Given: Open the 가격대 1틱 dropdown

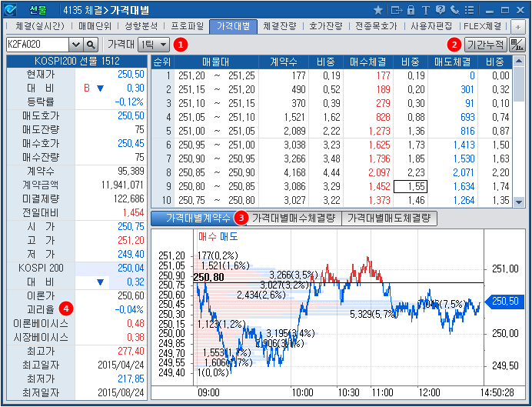Looking at the screenshot, I should click(153, 45).
